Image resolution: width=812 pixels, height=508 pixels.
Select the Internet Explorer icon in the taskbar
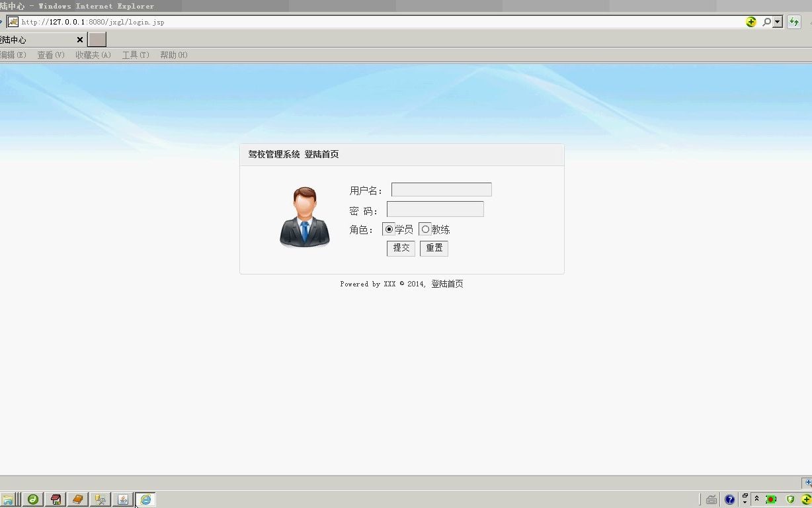[145, 499]
